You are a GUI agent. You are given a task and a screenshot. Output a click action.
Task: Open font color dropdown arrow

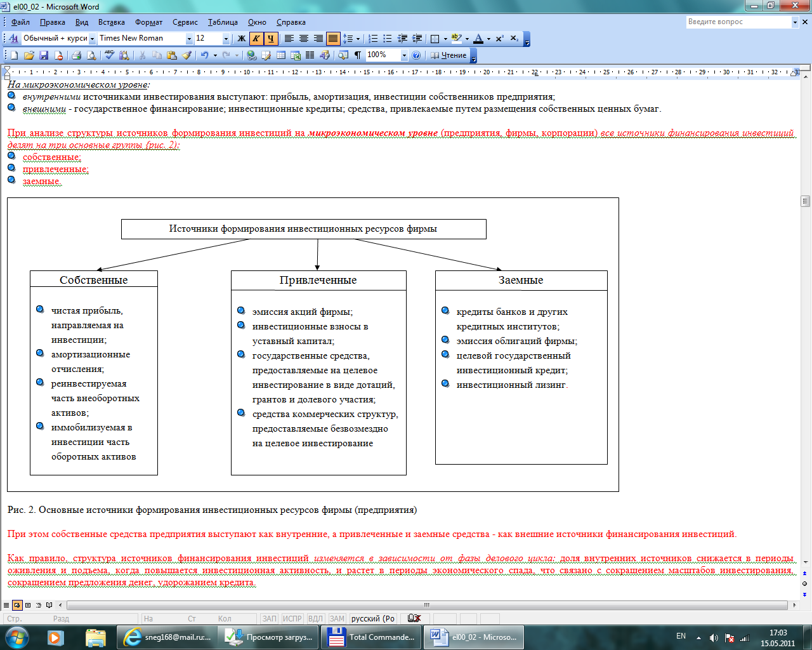click(489, 39)
